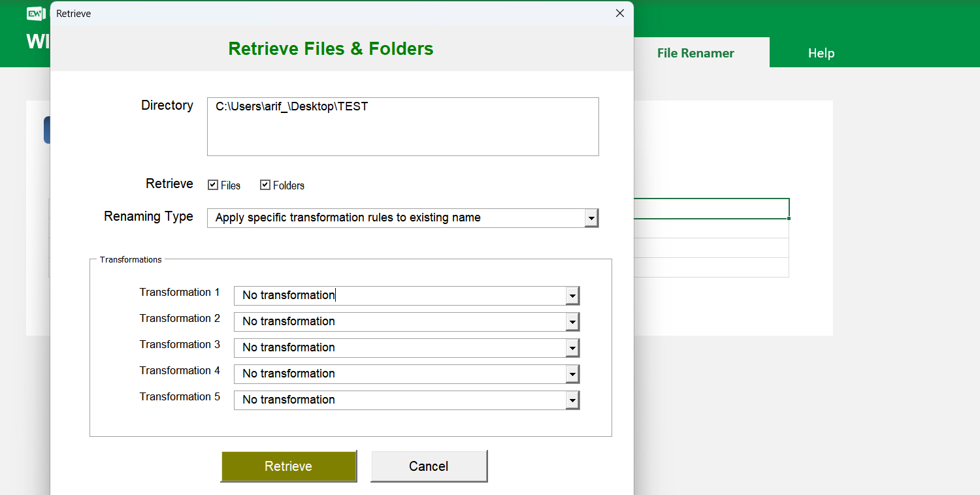Open the Help tab
Screen dimensions: 980x495
[821, 53]
